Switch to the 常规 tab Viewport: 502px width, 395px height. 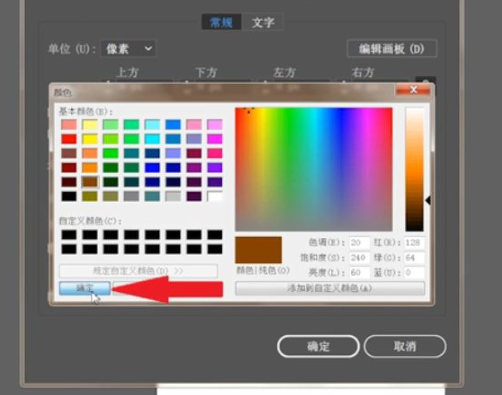click(221, 22)
